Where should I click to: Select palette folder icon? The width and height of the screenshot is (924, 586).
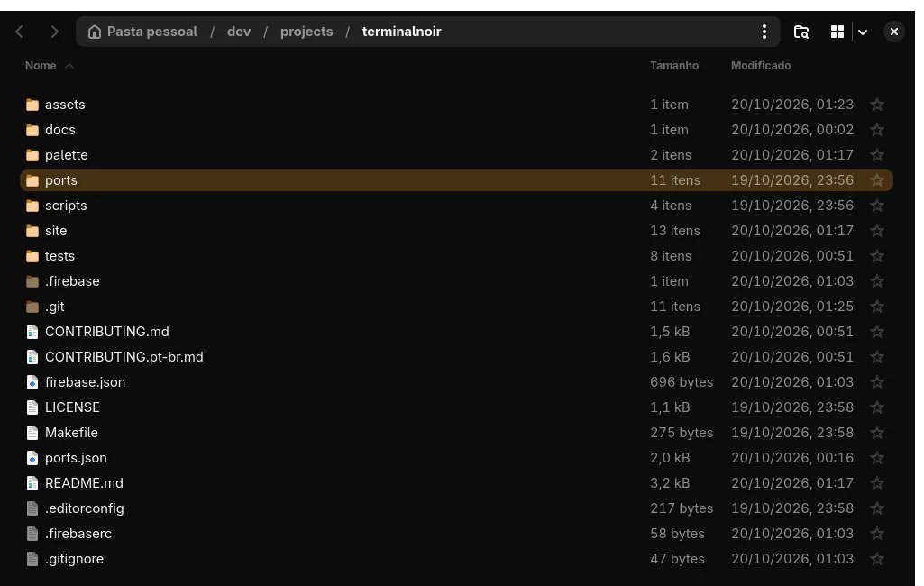tap(32, 155)
